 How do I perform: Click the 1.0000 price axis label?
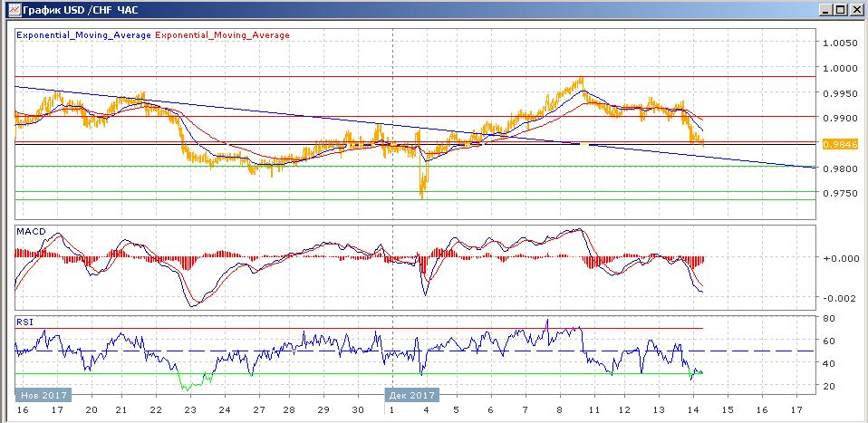click(840, 68)
